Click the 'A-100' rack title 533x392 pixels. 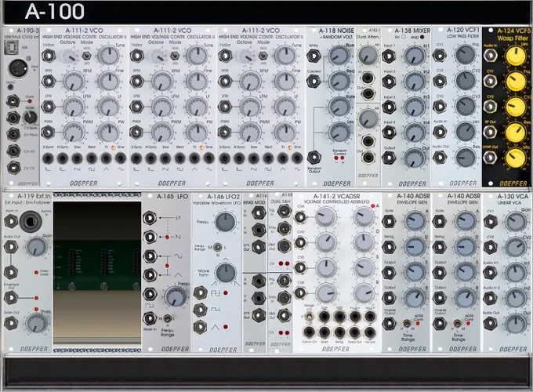(55, 12)
